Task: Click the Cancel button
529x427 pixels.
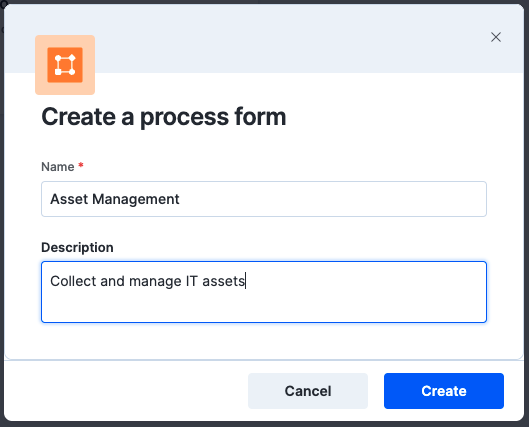Action: point(308,391)
